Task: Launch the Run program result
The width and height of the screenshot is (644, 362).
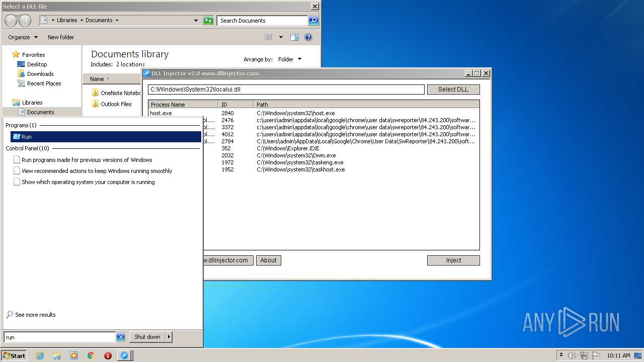Action: tap(106, 137)
